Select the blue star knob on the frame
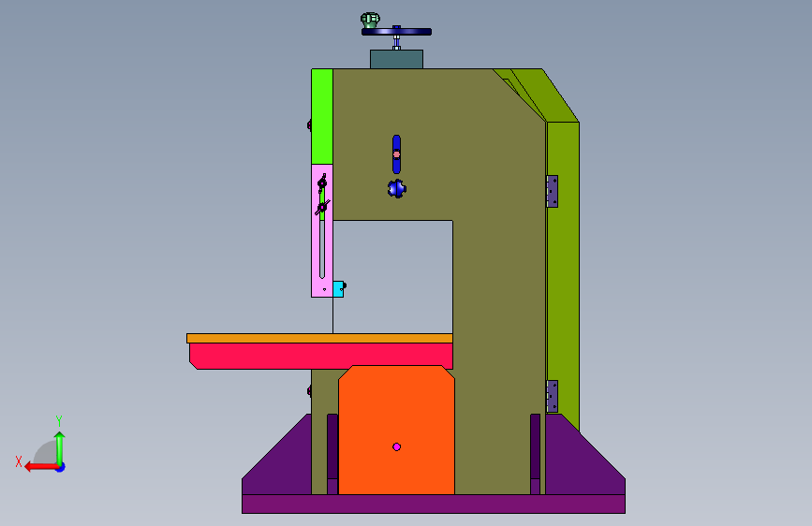The height and width of the screenshot is (526, 812). click(x=397, y=188)
